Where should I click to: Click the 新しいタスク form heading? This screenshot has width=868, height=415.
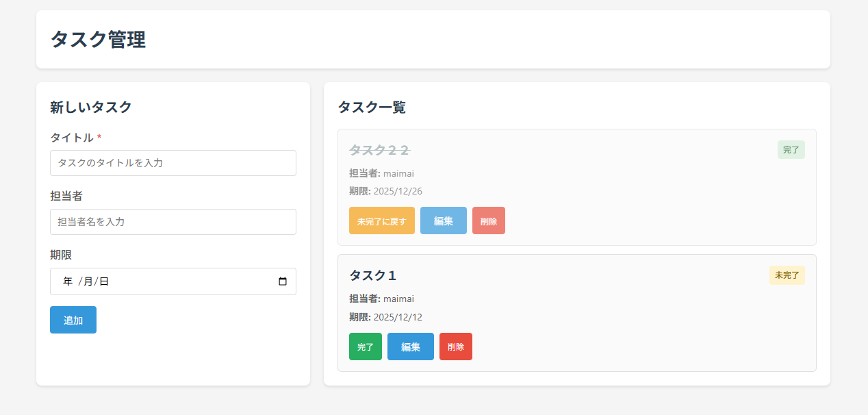[x=90, y=107]
